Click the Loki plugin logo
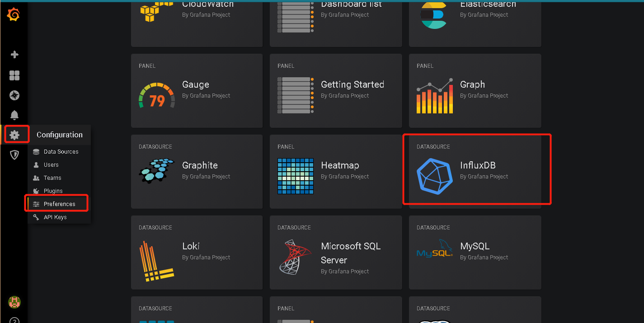 [157, 262]
